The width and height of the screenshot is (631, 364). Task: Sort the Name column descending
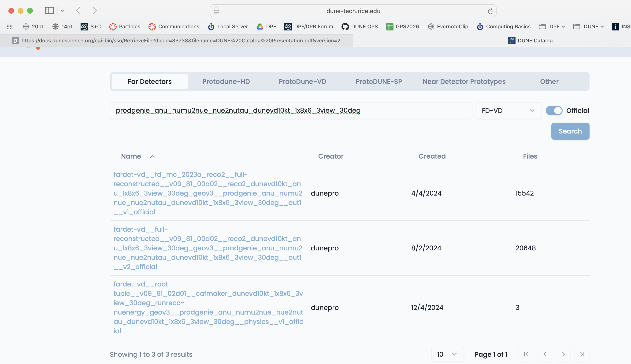coord(152,156)
